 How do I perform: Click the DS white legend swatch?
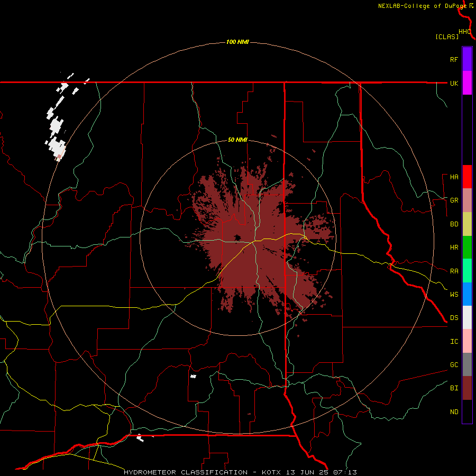(467, 317)
